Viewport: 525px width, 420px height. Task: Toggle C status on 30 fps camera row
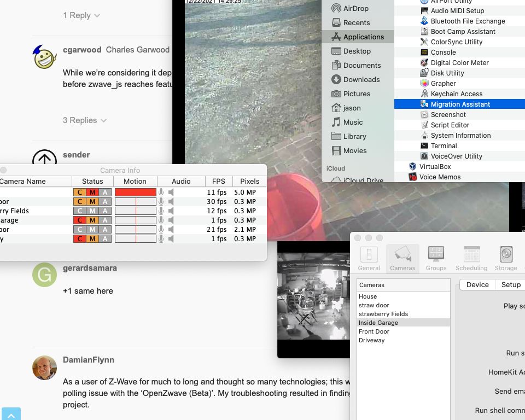[80, 202]
